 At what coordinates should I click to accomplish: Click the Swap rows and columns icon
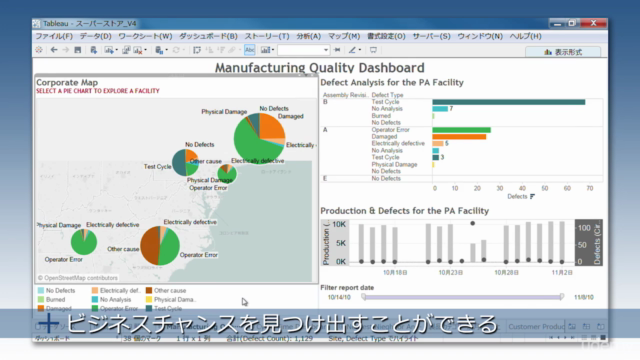point(197,50)
